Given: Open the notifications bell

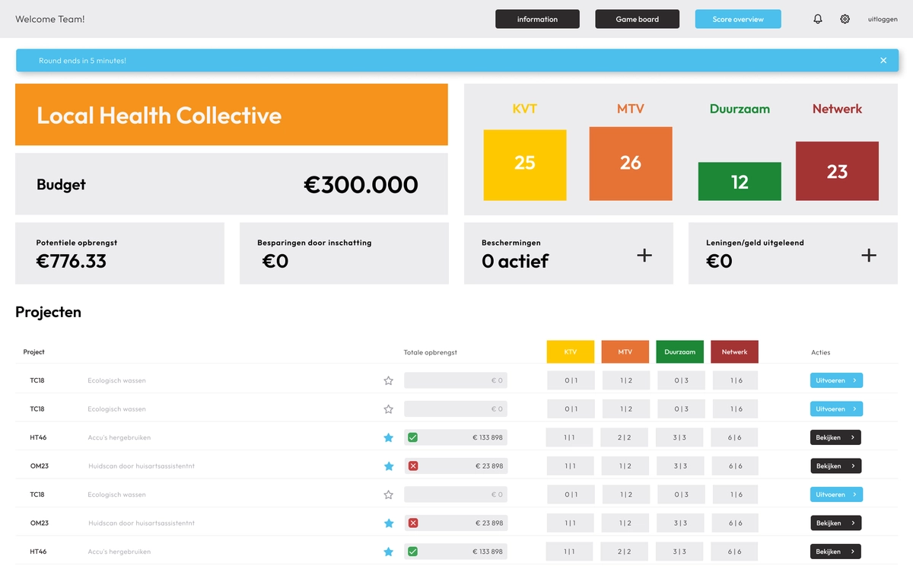Looking at the screenshot, I should click(x=818, y=19).
